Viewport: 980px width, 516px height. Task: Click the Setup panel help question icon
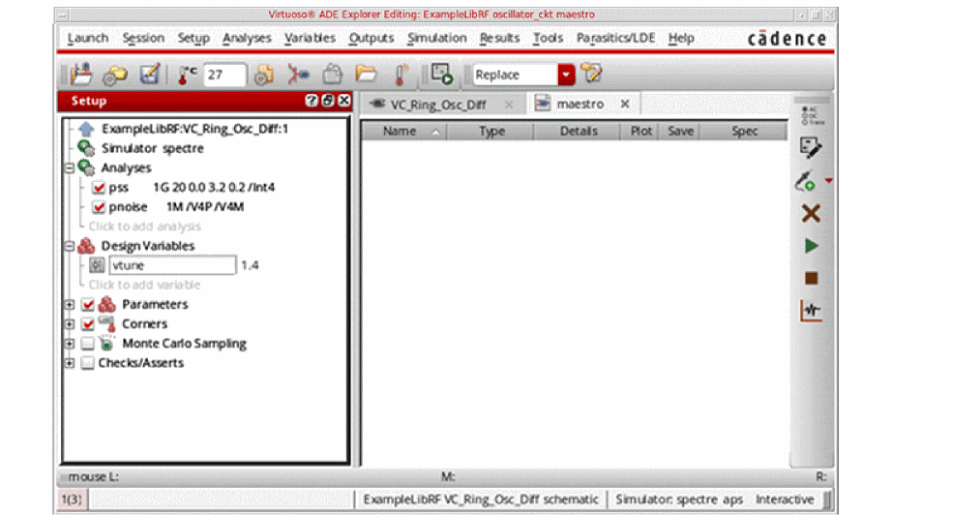pos(312,101)
